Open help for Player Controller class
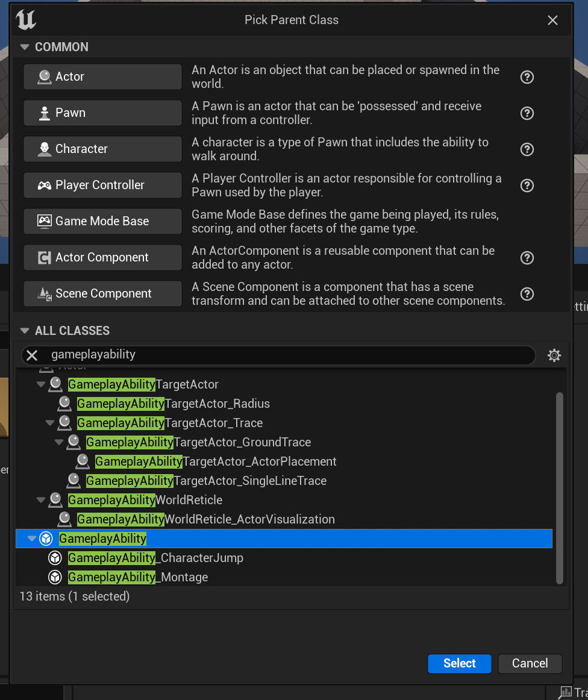Screen dimensions: 588x700 (527, 186)
